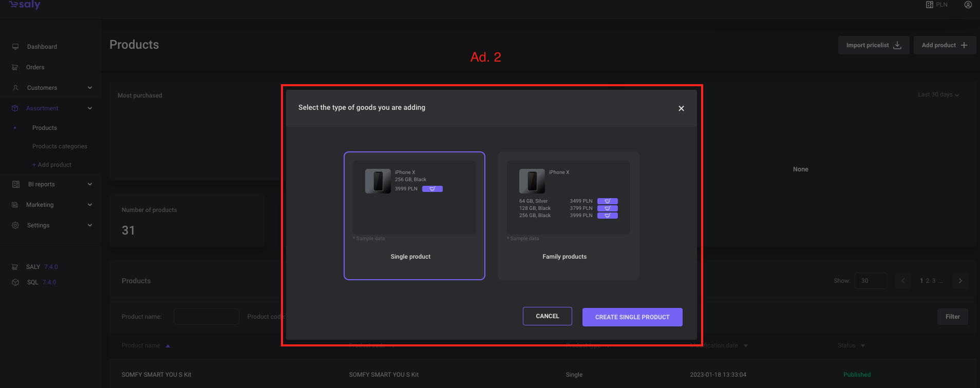The width and height of the screenshot is (980, 388).
Task: Click the Cancel button in dialog
Action: pos(547,316)
